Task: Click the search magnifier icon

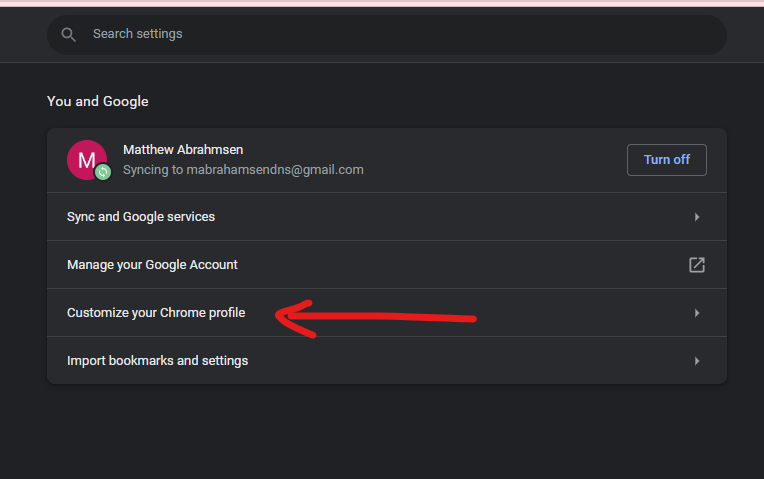Action: point(68,35)
